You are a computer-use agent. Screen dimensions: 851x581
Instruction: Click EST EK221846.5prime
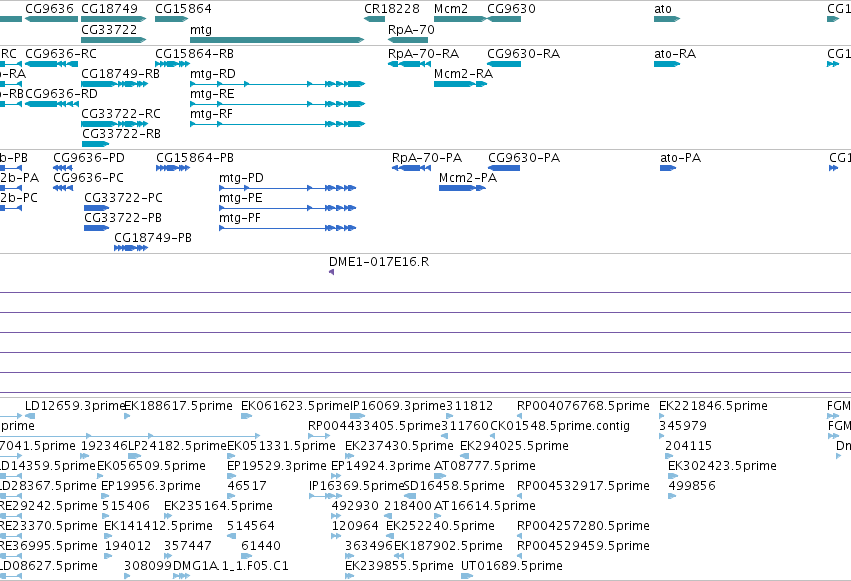(713, 406)
